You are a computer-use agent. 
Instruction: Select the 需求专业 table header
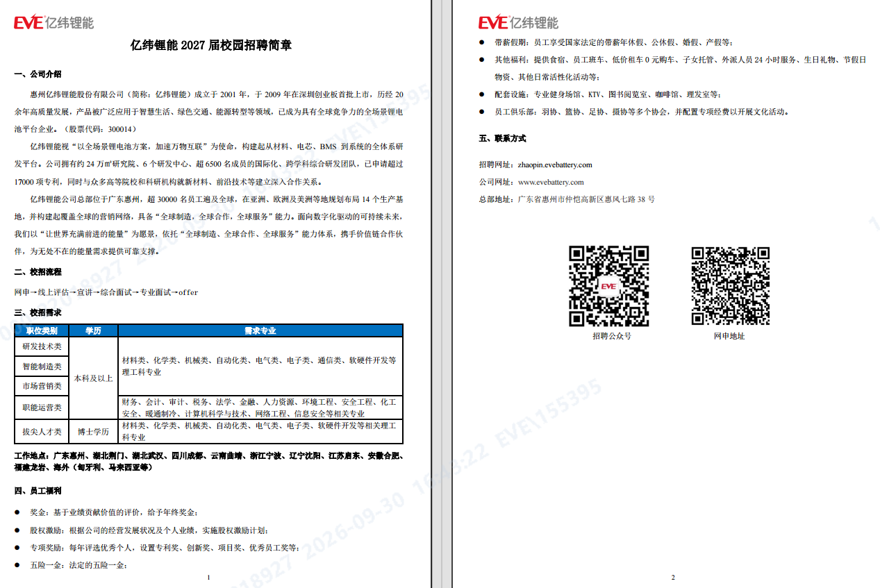(260, 330)
